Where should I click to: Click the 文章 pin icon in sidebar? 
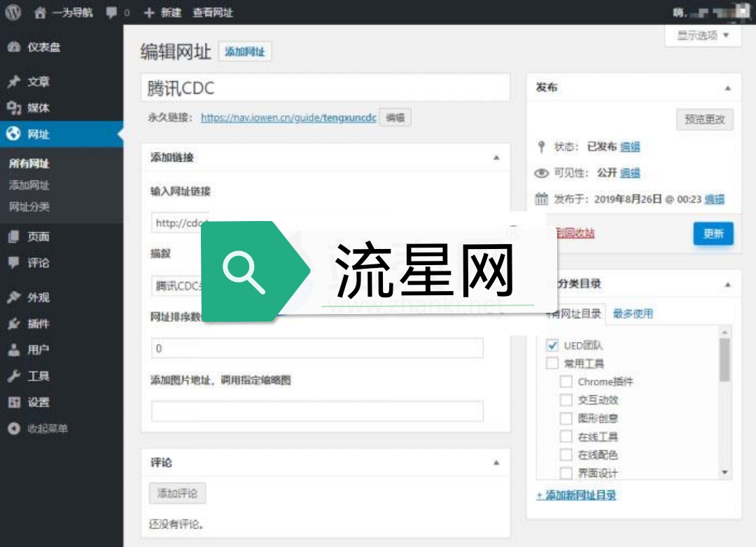[x=14, y=81]
